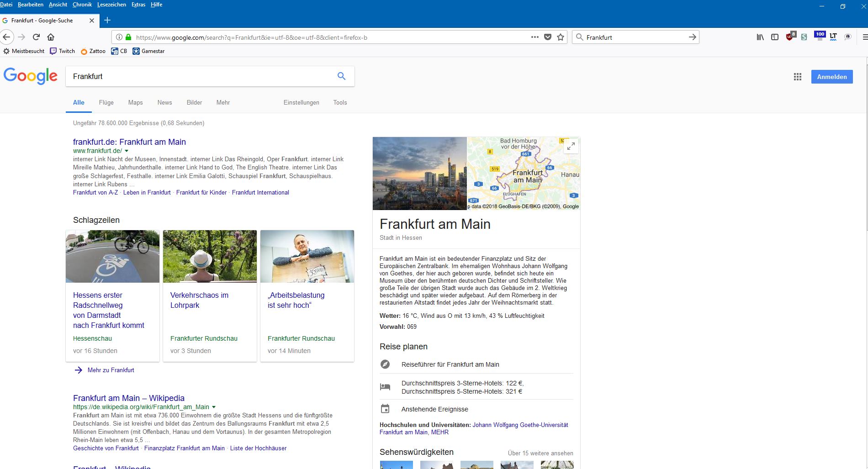Open CB bookmark
This screenshot has width=868, height=469.
[119, 51]
